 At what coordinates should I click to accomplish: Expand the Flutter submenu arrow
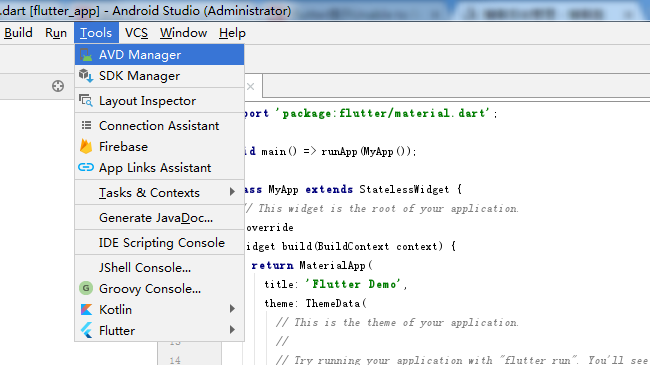coord(232,330)
